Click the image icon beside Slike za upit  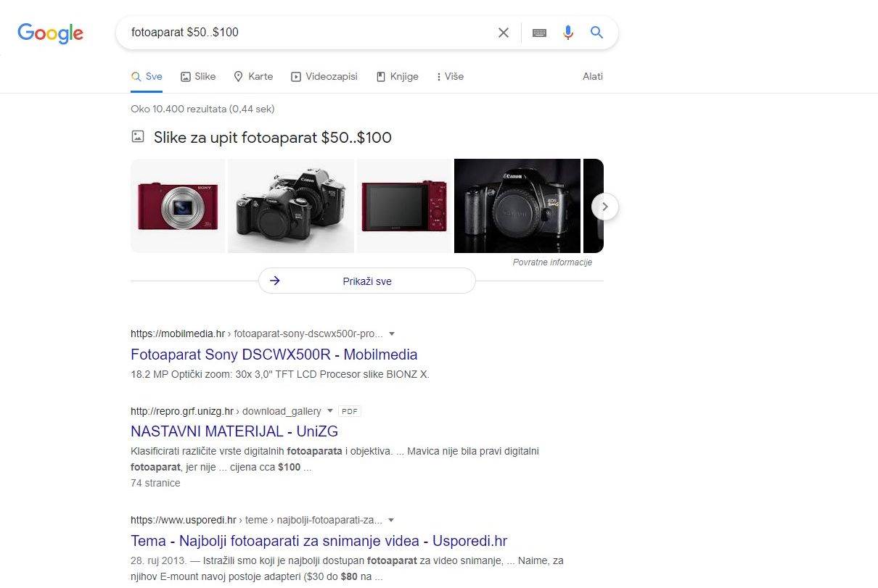pyautogui.click(x=138, y=136)
